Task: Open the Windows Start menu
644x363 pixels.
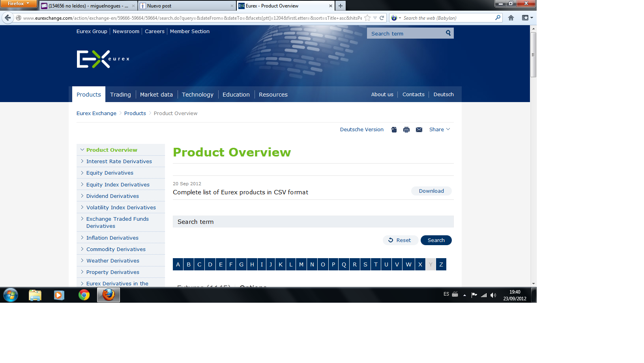Action: (11, 295)
